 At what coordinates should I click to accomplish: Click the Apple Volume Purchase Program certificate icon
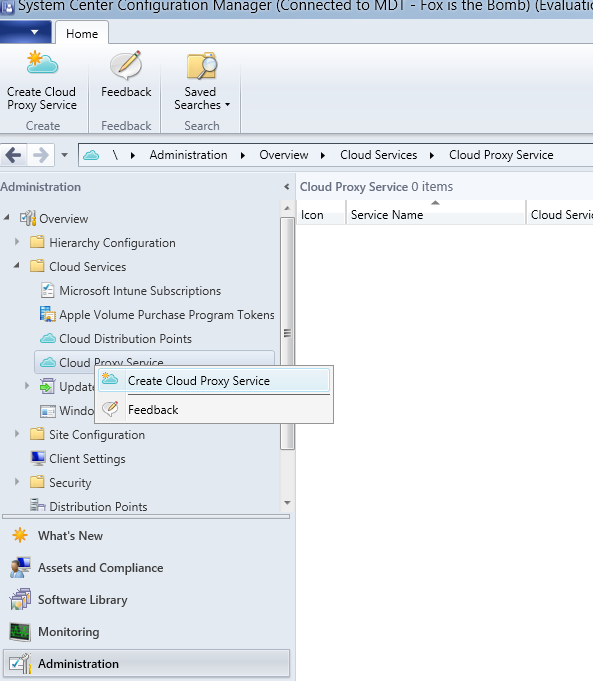(48, 314)
